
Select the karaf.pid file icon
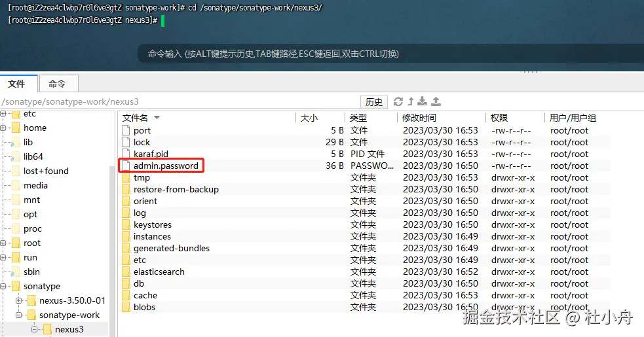coord(126,154)
